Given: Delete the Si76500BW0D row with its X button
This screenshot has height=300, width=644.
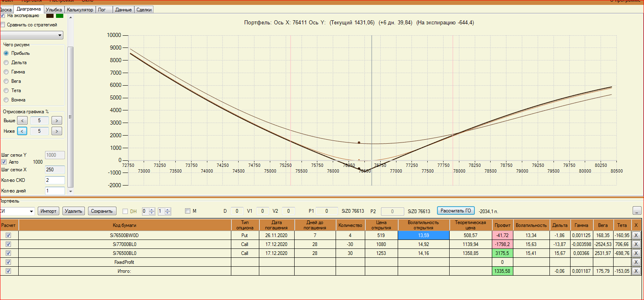Looking at the screenshot, I should (x=636, y=235).
